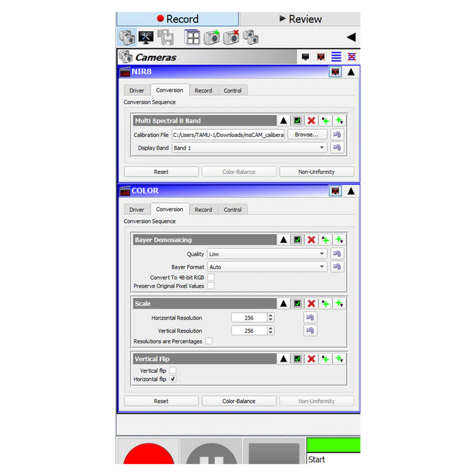Enable the Convert To 48-bit RGB checkbox
Image resolution: width=476 pixels, height=476 pixels.
point(211,277)
